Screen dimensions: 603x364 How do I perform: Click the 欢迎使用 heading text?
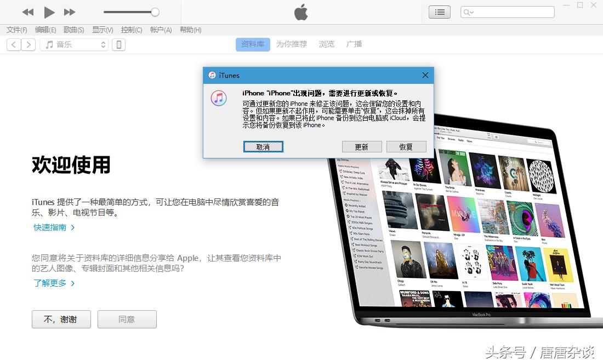(x=71, y=165)
